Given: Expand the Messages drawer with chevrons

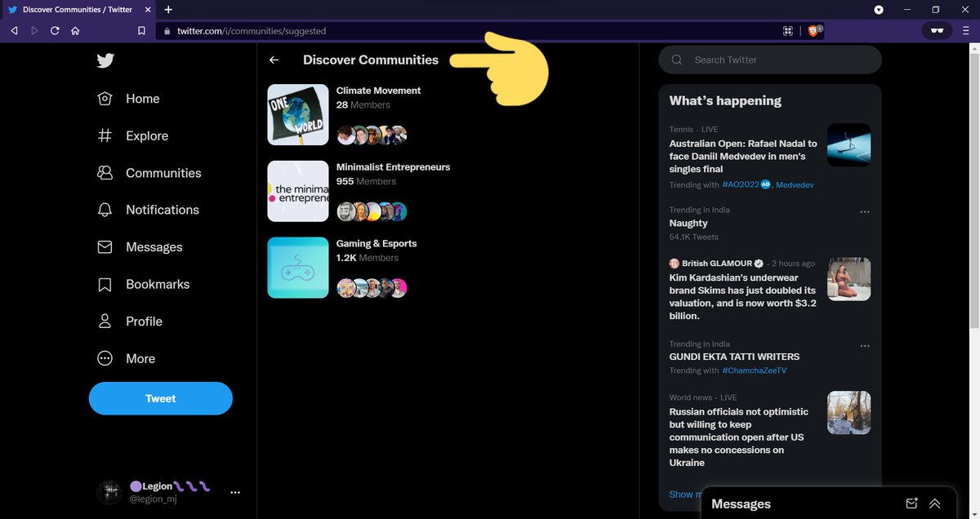Looking at the screenshot, I should (x=935, y=503).
